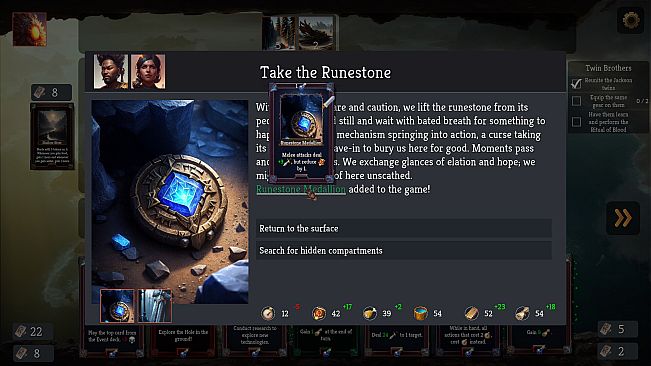
Task: Click the fiery sun day counter icon
Action: [x=29, y=29]
